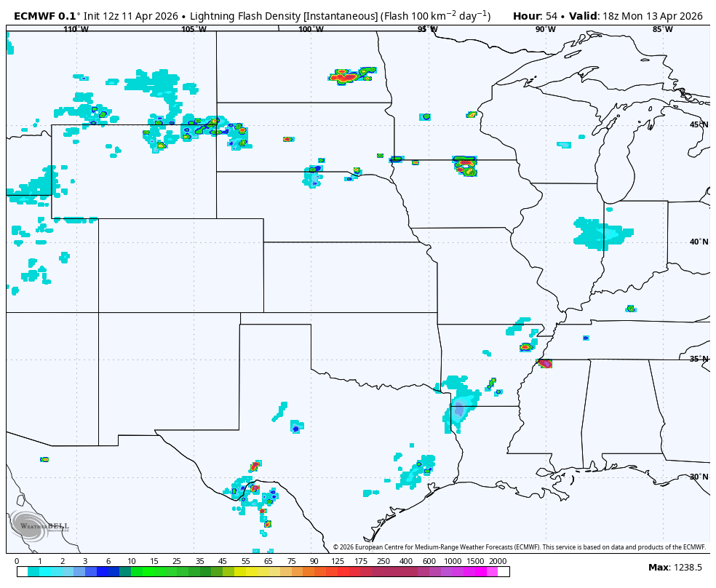Click the 85°W longitude label
Image resolution: width=716 pixels, height=588 pixels.
tap(663, 29)
